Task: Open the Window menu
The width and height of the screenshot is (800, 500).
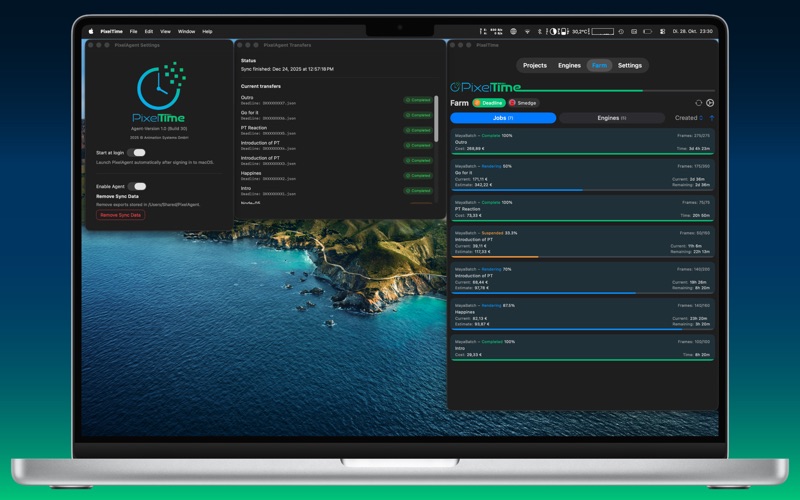Action: 186,32
